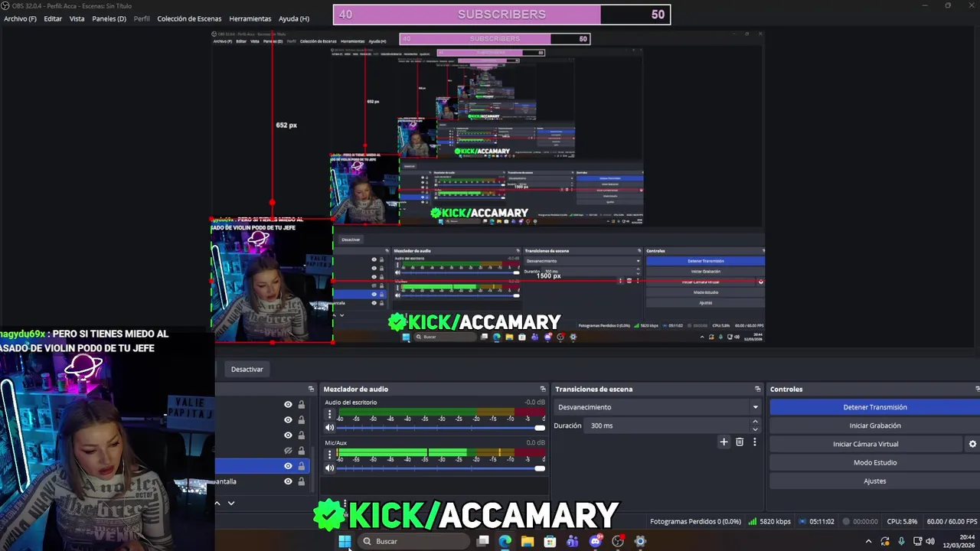The height and width of the screenshot is (551, 980).
Task: Hide the highlighted blue source row
Action: tap(288, 466)
